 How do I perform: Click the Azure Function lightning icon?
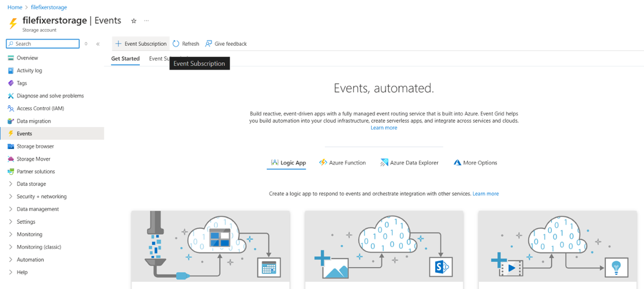pos(323,163)
